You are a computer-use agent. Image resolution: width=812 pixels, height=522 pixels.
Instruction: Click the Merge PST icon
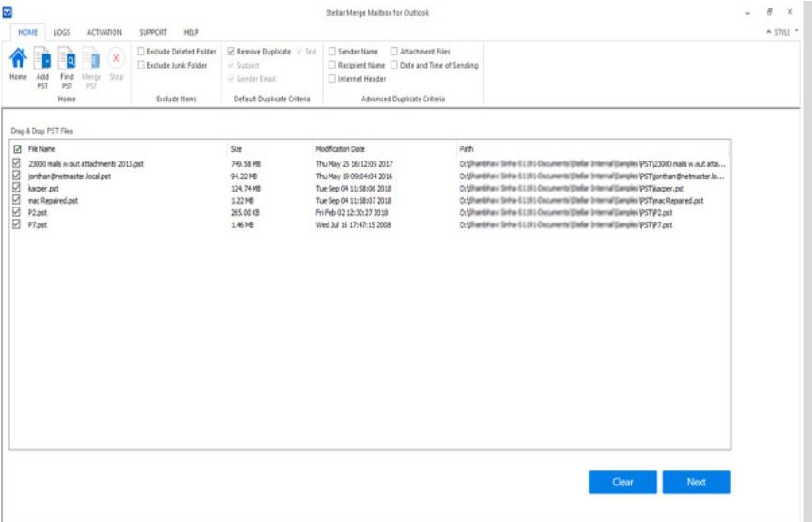coord(92,61)
